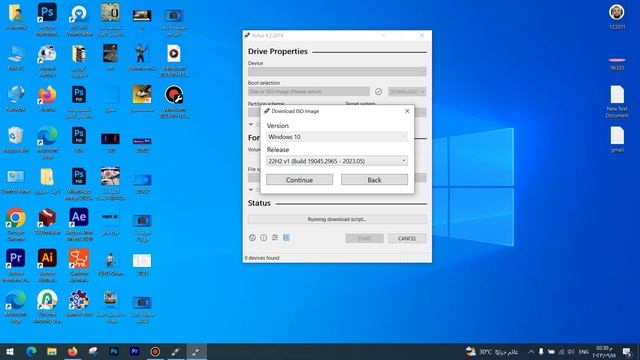Click the Drive Properties heading in Rufus

(x=278, y=51)
